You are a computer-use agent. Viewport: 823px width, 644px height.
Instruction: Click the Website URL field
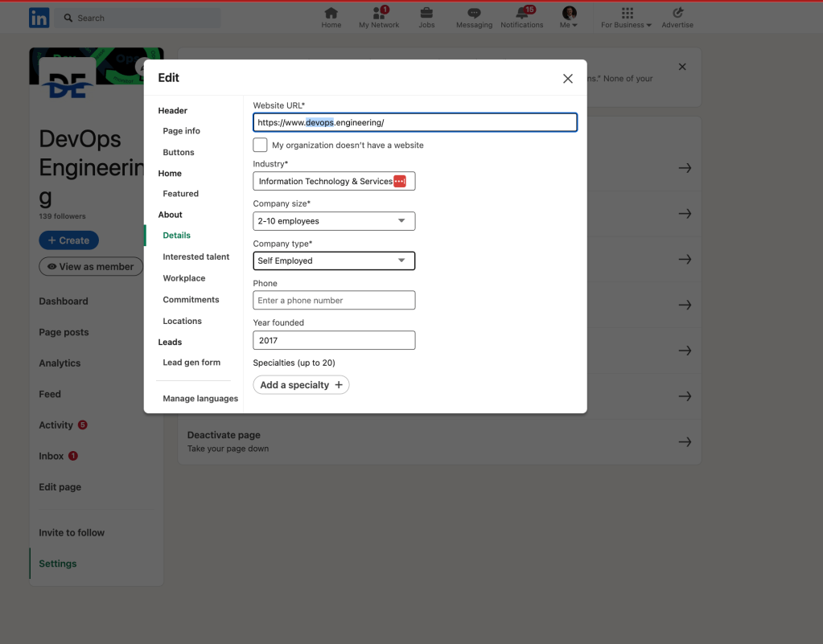point(414,122)
